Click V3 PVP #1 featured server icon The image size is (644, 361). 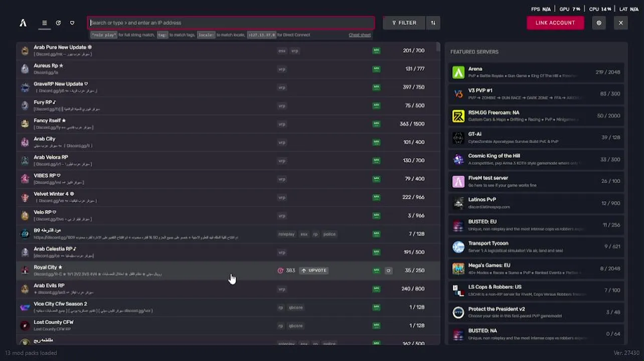coord(458,94)
